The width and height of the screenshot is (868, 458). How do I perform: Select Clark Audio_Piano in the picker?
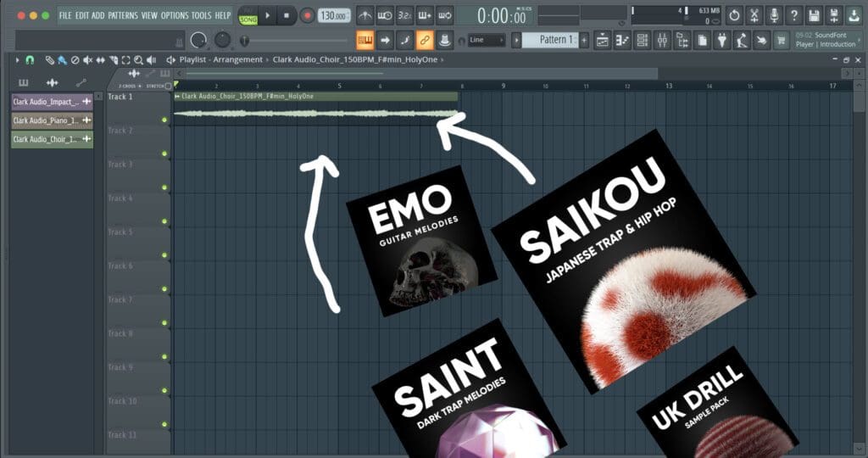coord(52,120)
